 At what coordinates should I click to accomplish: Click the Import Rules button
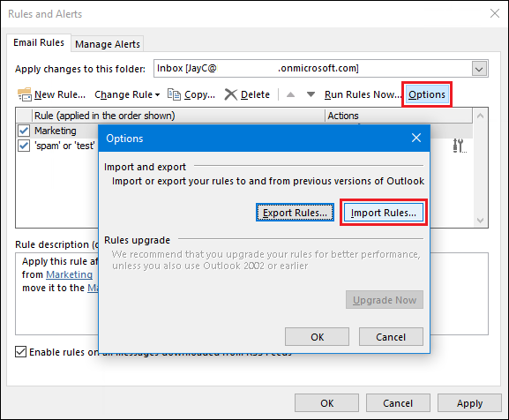click(x=384, y=213)
